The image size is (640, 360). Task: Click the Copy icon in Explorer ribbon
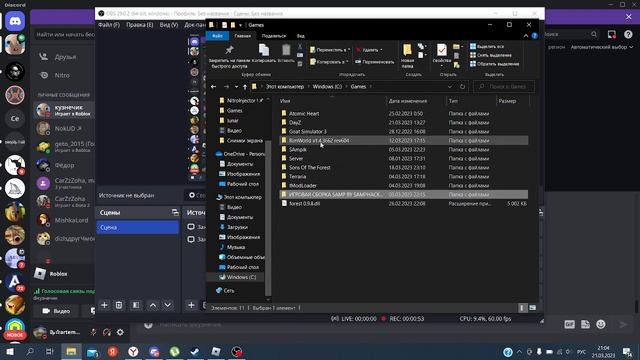click(264, 50)
